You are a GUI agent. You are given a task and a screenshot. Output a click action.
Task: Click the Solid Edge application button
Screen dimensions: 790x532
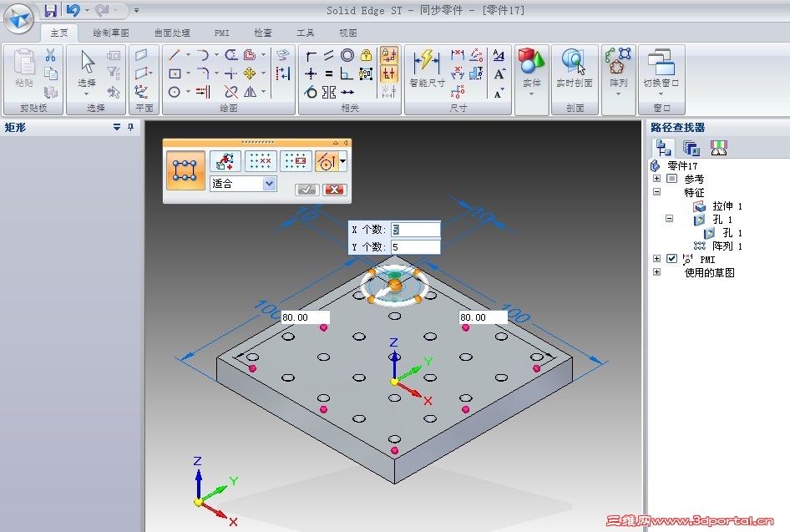(18, 18)
